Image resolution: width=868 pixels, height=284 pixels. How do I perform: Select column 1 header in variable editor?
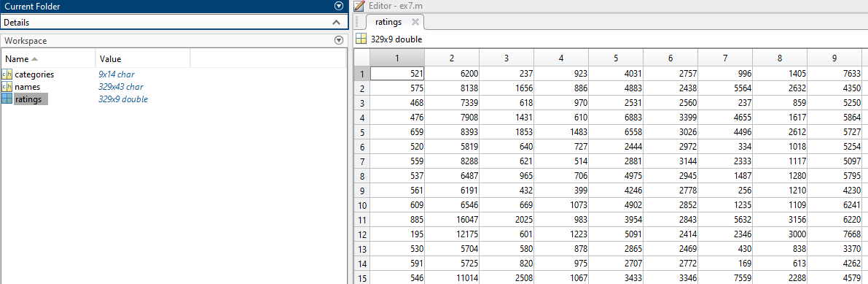[397, 58]
